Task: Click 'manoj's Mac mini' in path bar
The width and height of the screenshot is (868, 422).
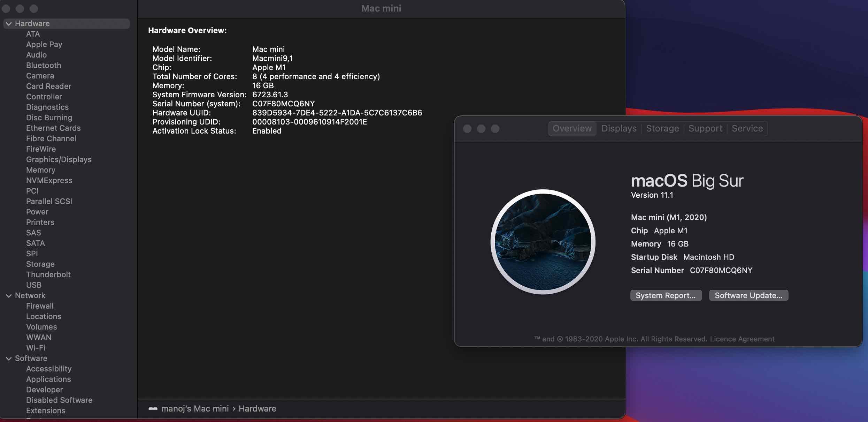Action: pyautogui.click(x=195, y=408)
